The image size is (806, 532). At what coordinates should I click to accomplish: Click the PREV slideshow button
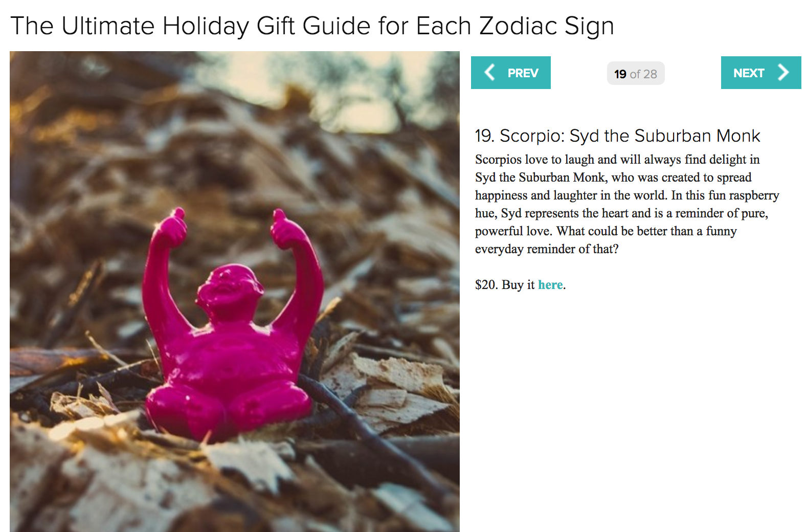click(x=510, y=73)
